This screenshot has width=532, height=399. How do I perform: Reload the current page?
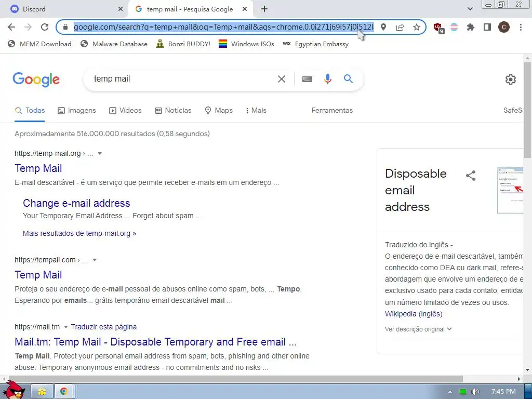[x=45, y=27]
